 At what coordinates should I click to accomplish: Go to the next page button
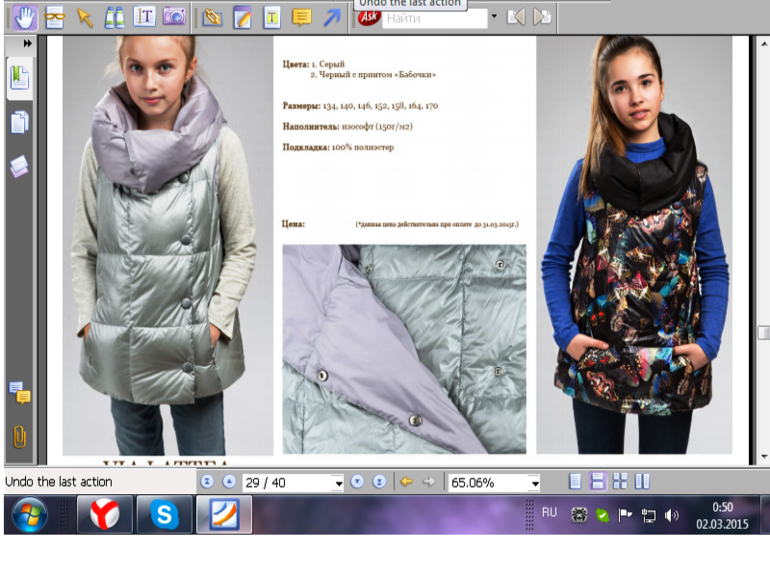coord(358,482)
